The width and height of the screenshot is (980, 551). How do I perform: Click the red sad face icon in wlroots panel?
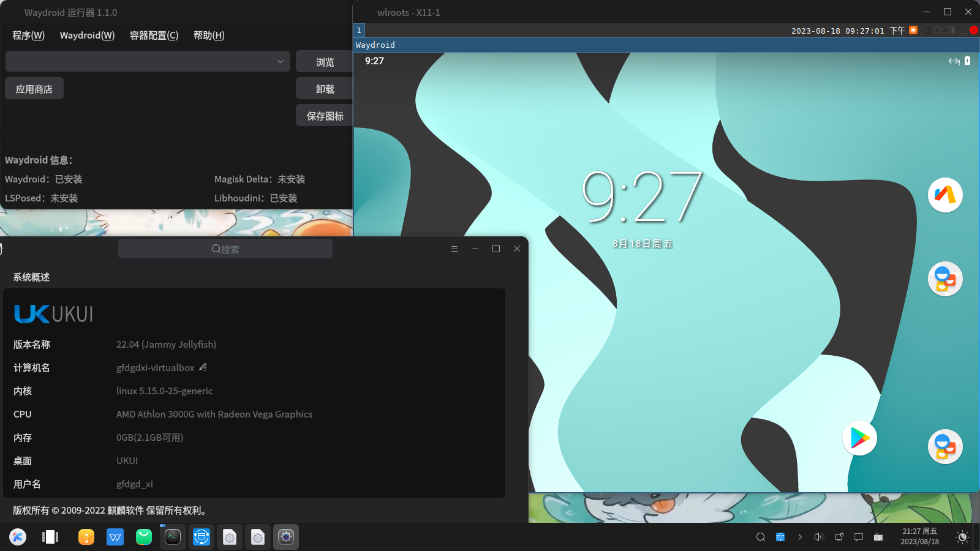(974, 30)
